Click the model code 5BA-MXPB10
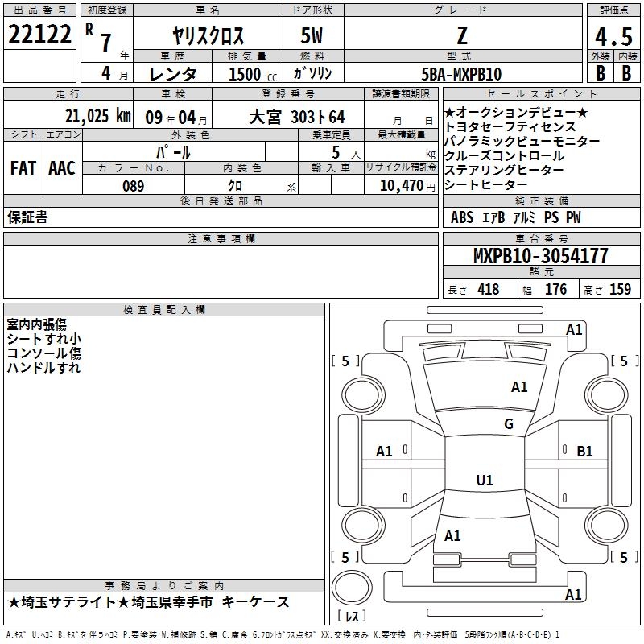 point(461,74)
